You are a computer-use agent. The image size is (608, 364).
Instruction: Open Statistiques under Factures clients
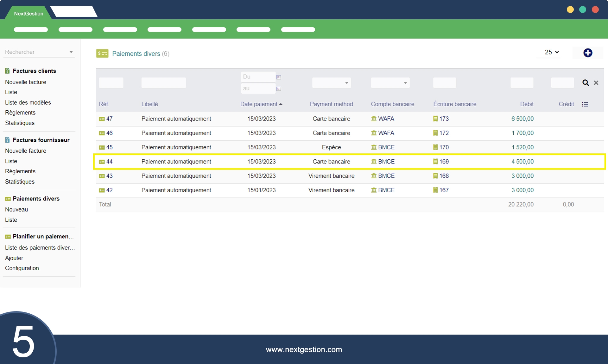(20, 123)
